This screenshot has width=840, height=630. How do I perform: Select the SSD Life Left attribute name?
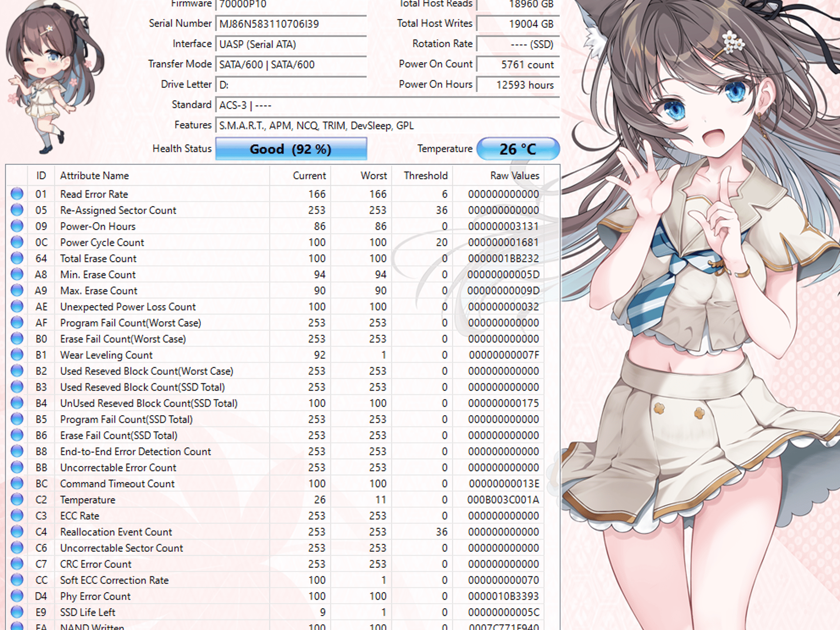pos(88,612)
